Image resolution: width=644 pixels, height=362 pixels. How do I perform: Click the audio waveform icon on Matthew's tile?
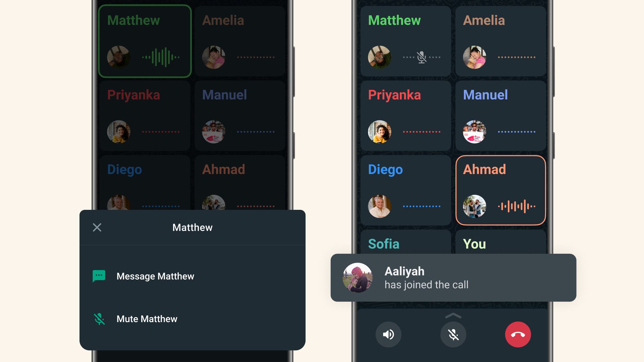coord(160,57)
